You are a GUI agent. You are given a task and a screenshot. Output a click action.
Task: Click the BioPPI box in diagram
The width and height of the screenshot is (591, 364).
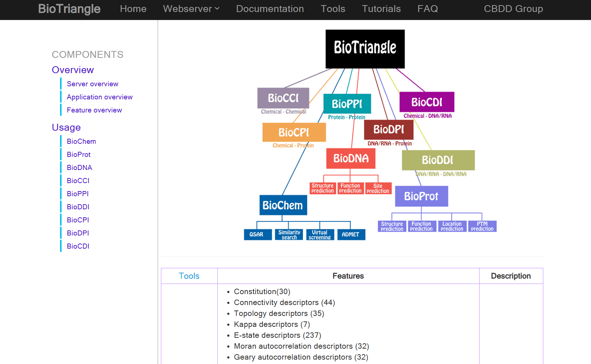pyautogui.click(x=347, y=104)
